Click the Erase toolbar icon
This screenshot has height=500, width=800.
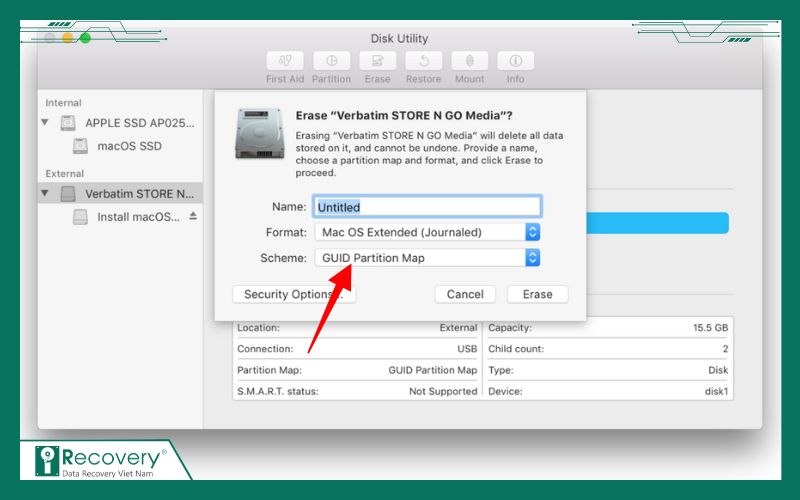click(x=377, y=61)
